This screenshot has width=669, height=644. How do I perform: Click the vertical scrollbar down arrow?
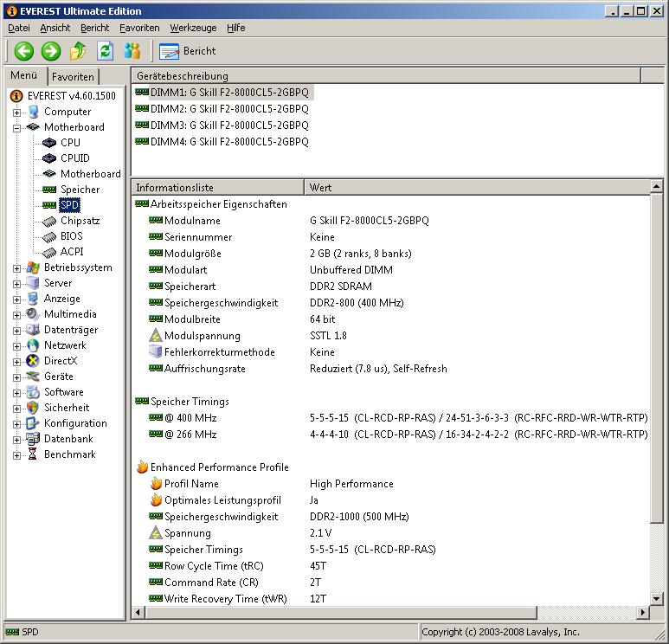click(x=657, y=599)
